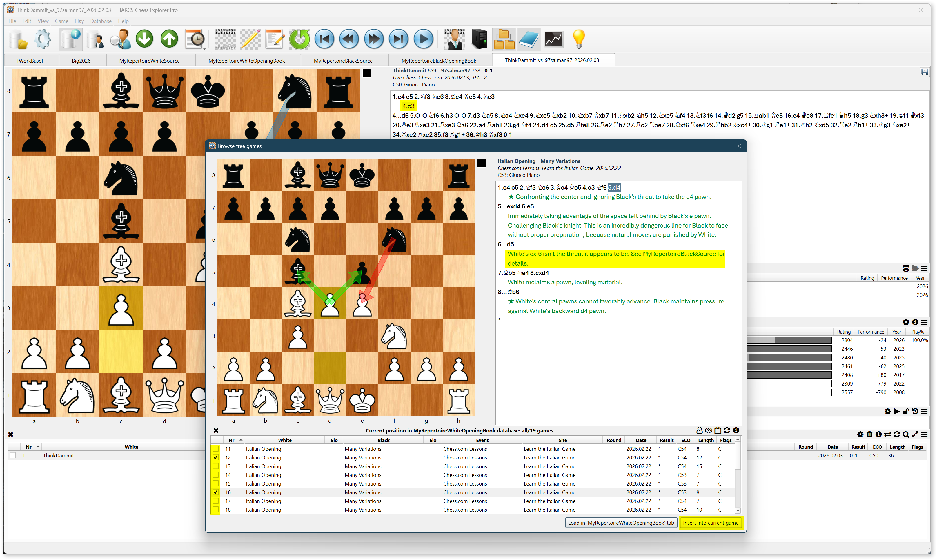The height and width of the screenshot is (560, 937).
Task: Click the flip board green arrow icon
Action: tap(299, 39)
